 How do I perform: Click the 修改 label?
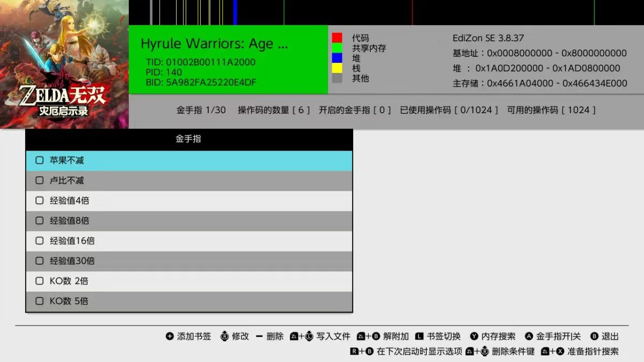pos(240,336)
